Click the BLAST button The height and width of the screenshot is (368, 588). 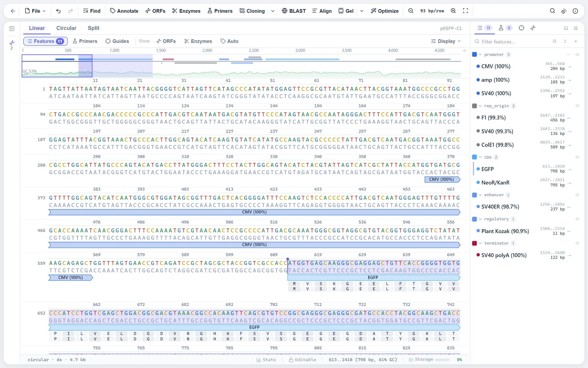click(294, 11)
